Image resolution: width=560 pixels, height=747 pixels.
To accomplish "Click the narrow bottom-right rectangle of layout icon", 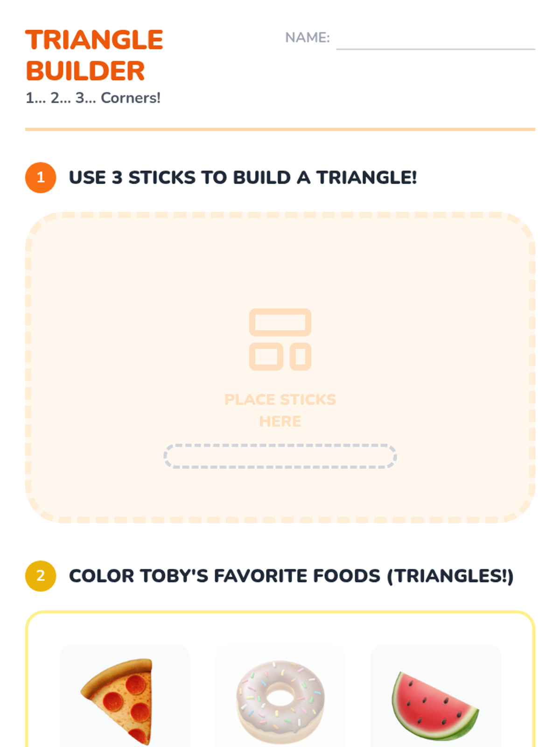I will click(x=301, y=357).
